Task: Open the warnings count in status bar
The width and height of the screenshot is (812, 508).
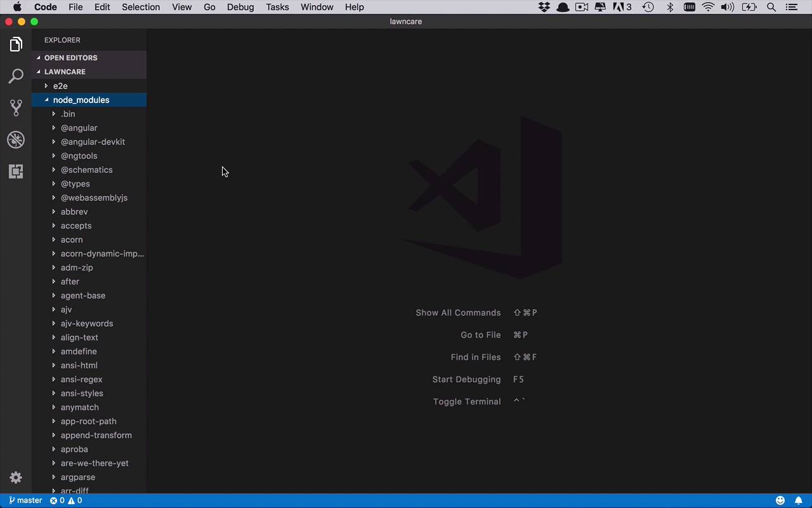Action: tap(75, 500)
